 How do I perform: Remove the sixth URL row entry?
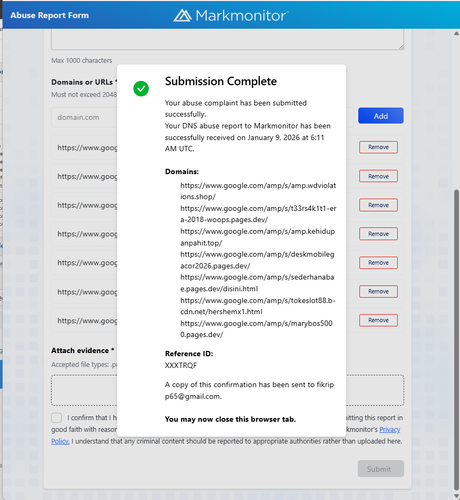pos(378,291)
